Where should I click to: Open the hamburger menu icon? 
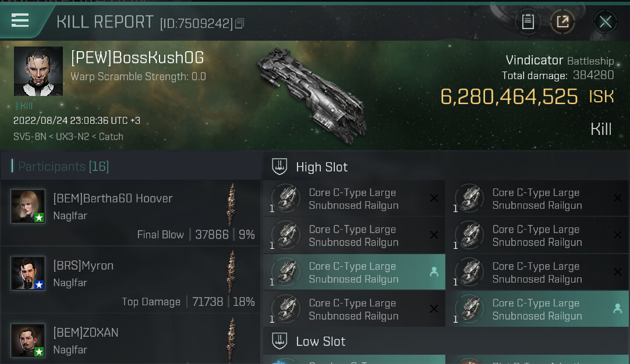tap(20, 20)
